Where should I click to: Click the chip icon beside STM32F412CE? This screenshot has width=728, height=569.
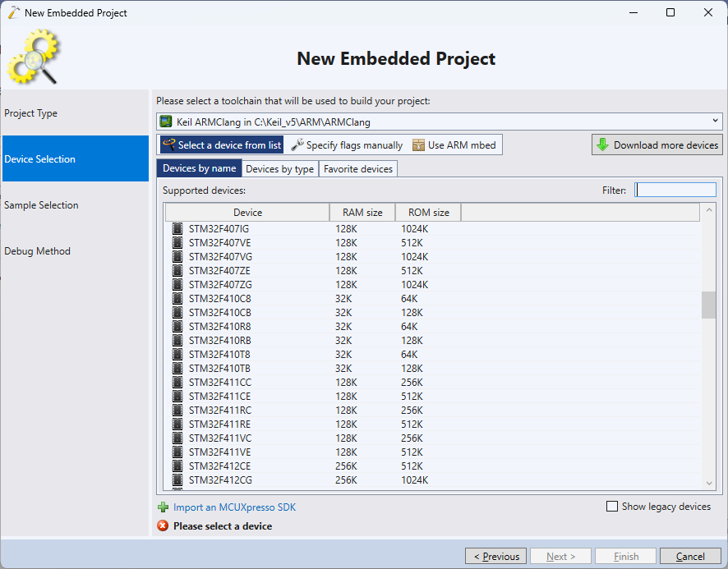pyautogui.click(x=177, y=466)
